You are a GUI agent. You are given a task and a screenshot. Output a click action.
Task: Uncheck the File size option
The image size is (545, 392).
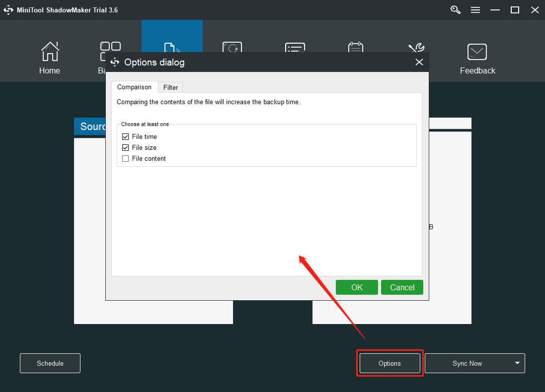pyautogui.click(x=125, y=147)
